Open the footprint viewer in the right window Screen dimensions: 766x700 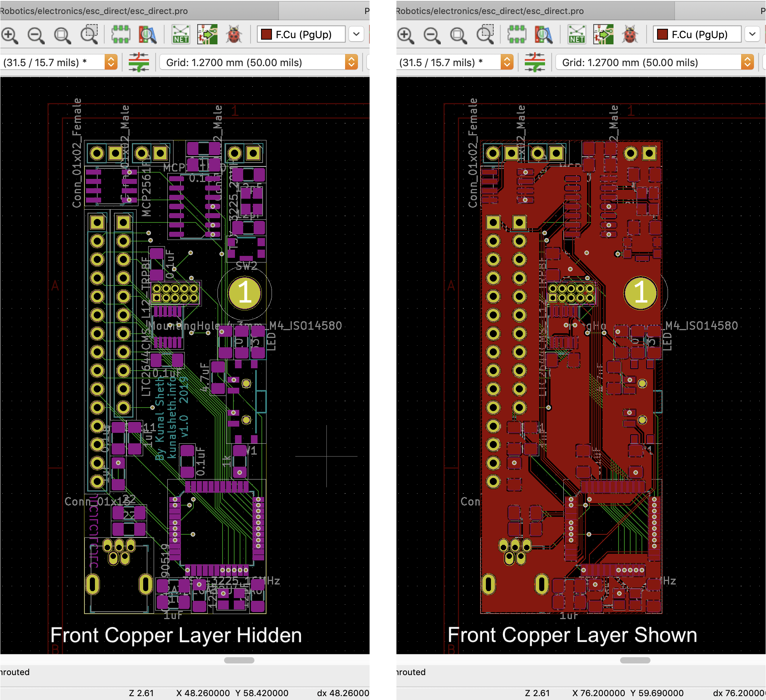point(543,35)
